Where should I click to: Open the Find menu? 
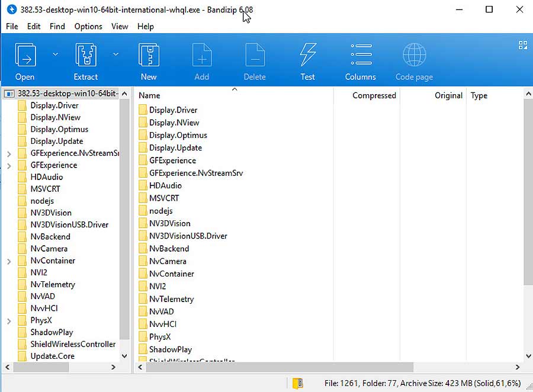[57, 26]
